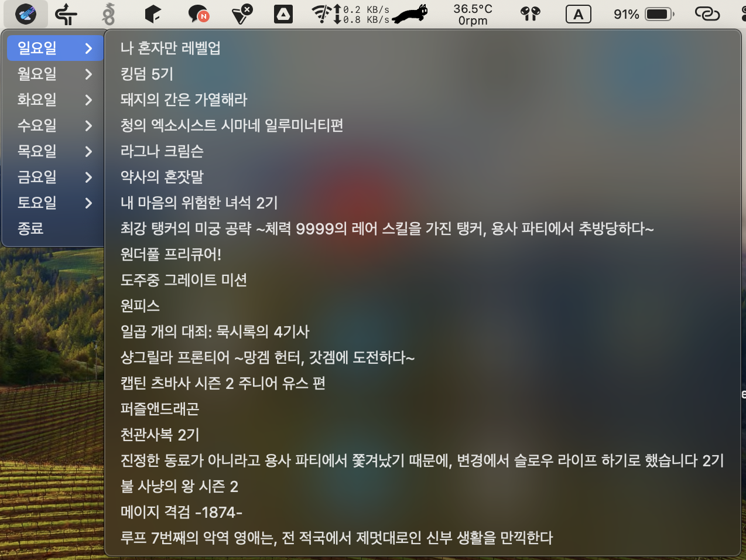Select 화요일 in the day menu

(55, 100)
